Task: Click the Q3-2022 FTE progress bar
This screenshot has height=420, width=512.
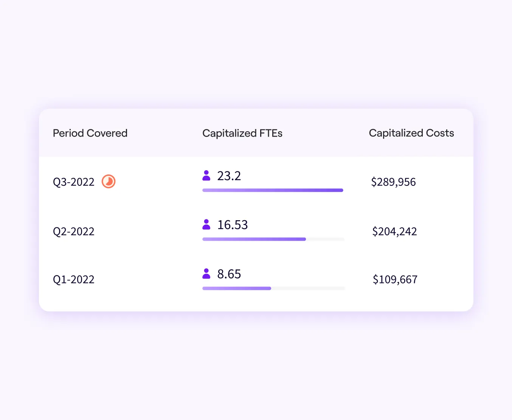Action: coord(273,190)
